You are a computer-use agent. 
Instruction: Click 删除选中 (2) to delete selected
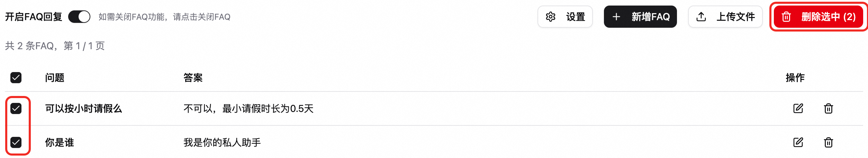(x=819, y=17)
